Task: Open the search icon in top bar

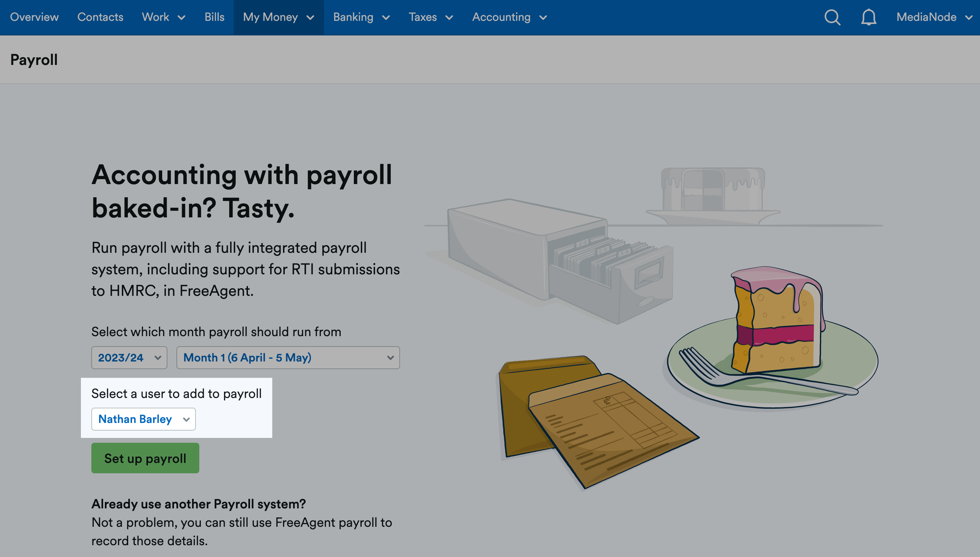Action: [832, 17]
